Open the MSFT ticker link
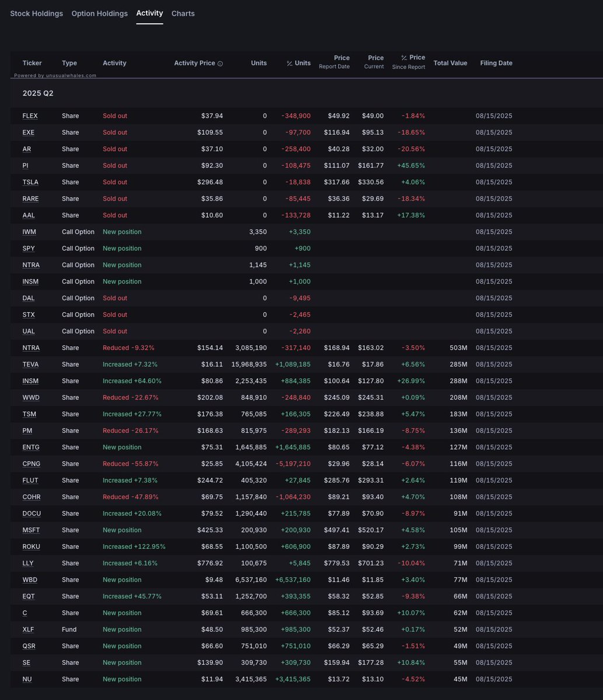603x700 pixels. [31, 530]
